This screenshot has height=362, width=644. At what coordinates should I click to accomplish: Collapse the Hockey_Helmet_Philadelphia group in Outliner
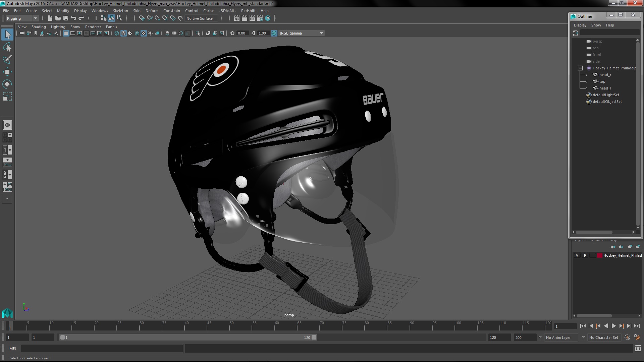pos(580,68)
